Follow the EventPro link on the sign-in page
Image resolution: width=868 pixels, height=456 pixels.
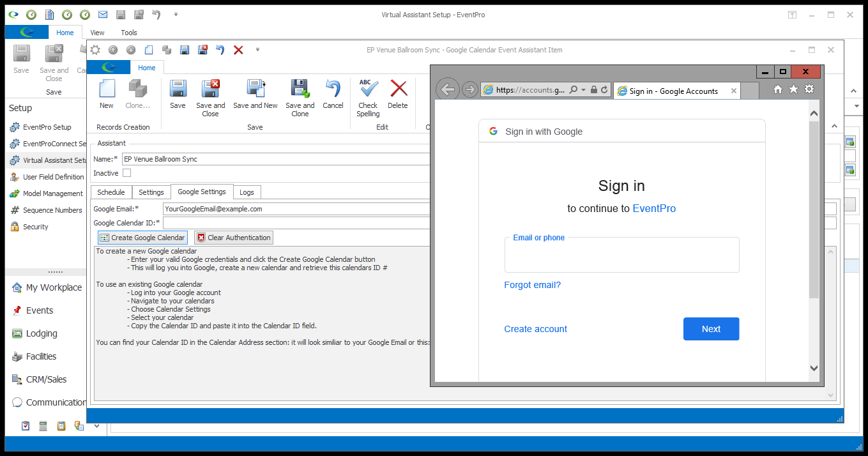654,208
